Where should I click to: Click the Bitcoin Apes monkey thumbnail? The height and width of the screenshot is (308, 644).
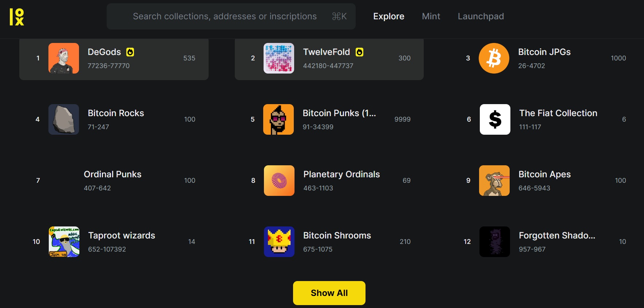tap(494, 181)
